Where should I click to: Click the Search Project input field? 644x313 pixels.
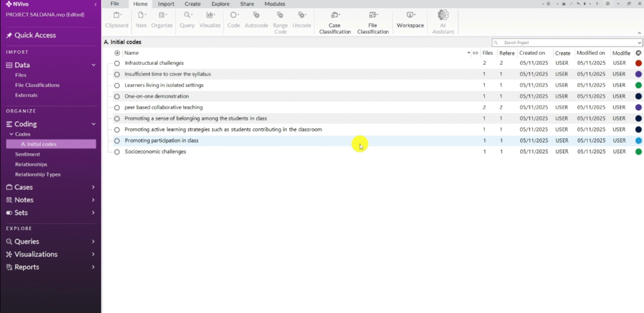pos(566,42)
